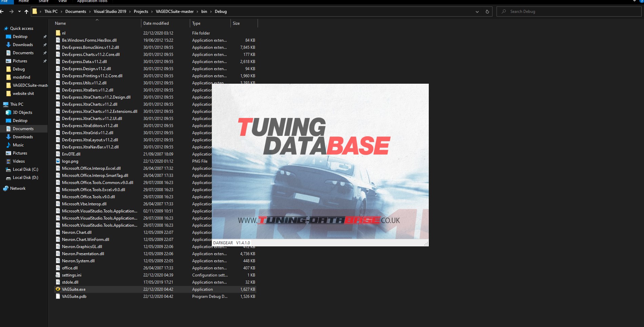
Task: Select the office.dll file
Action: click(69, 268)
